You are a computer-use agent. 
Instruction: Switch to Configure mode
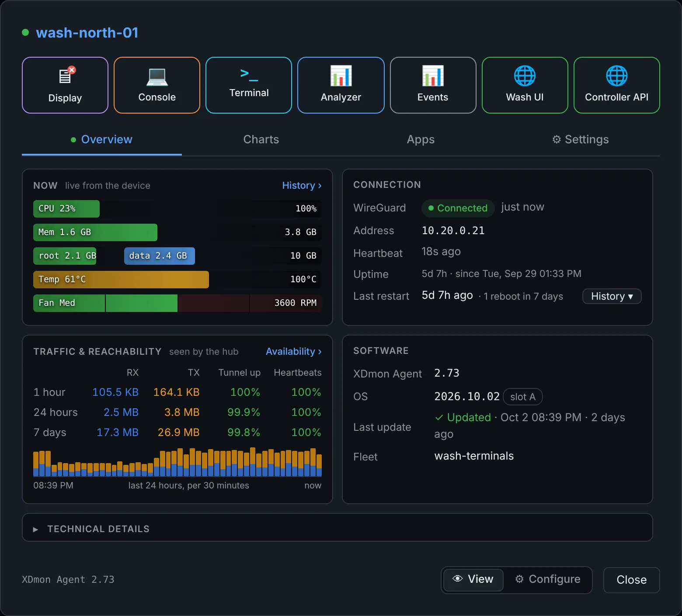pyautogui.click(x=548, y=579)
